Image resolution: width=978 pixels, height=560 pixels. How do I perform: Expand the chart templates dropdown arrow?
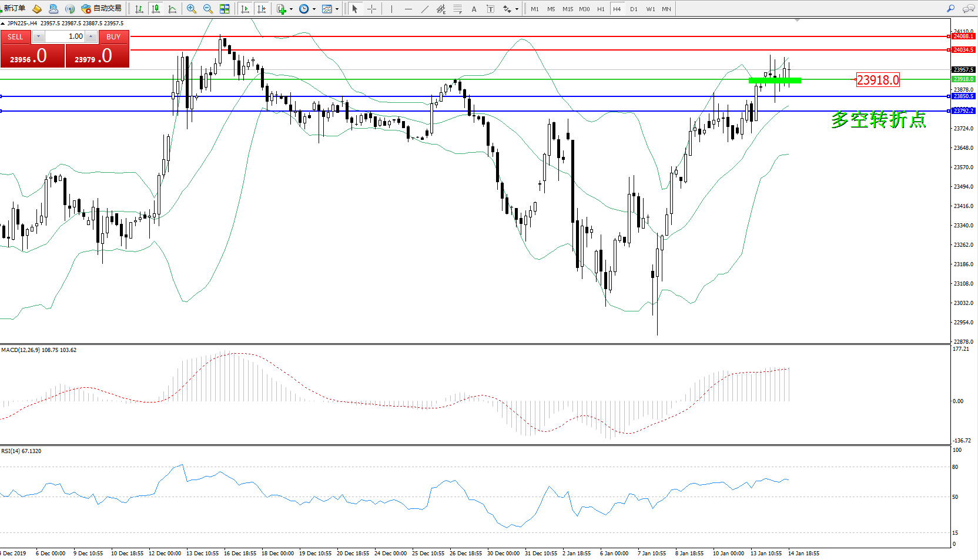click(337, 9)
